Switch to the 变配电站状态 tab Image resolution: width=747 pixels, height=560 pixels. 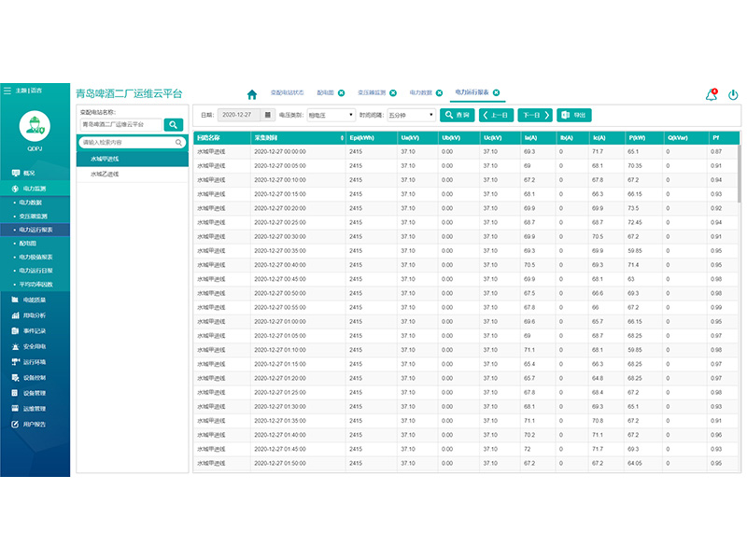point(287,93)
